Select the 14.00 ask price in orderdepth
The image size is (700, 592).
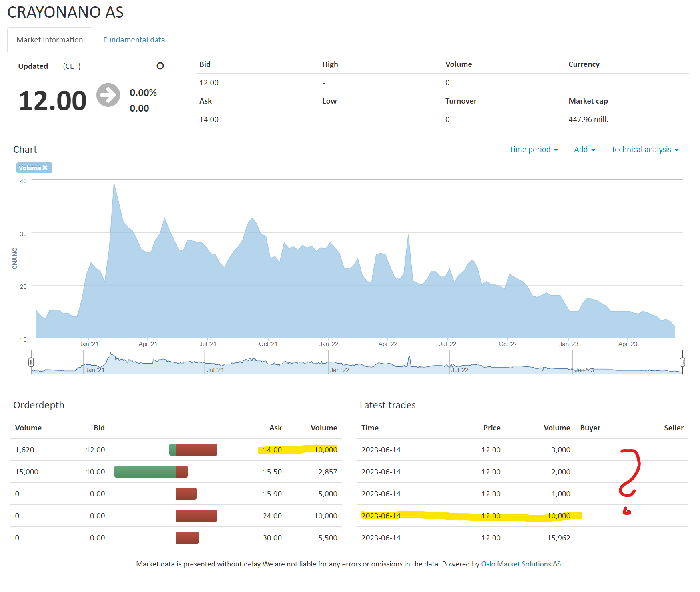pyautogui.click(x=272, y=450)
